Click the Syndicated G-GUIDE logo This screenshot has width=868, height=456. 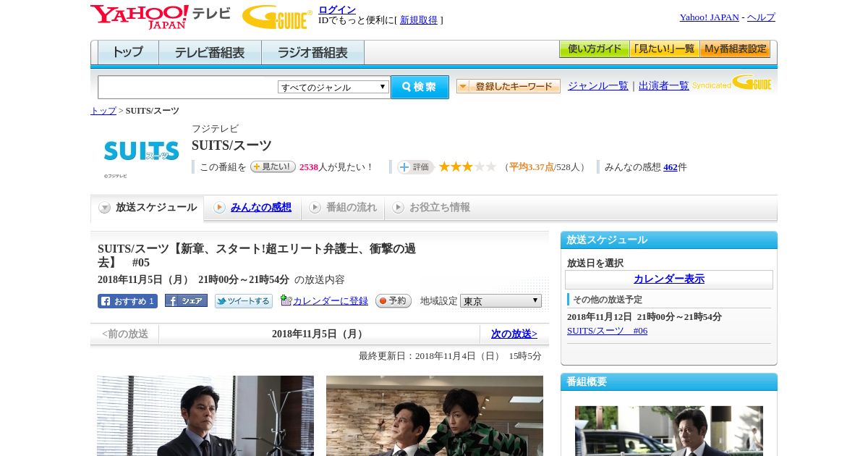click(732, 83)
